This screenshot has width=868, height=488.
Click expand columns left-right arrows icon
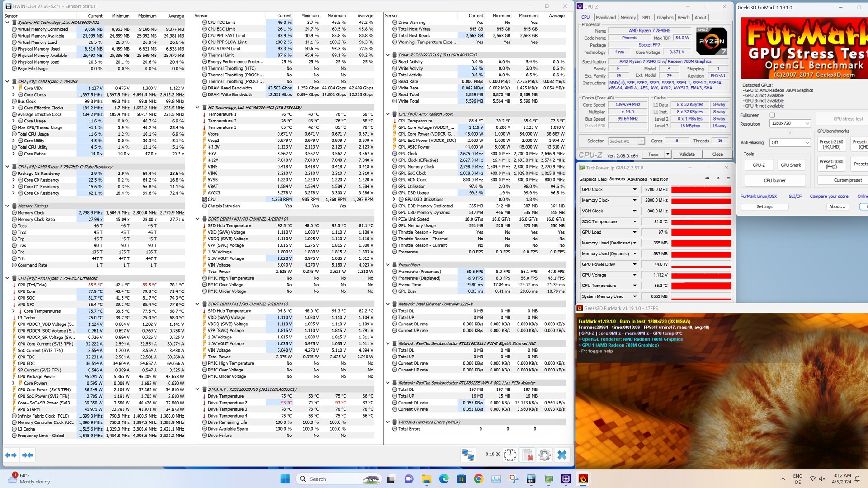pyautogui.click(x=11, y=455)
